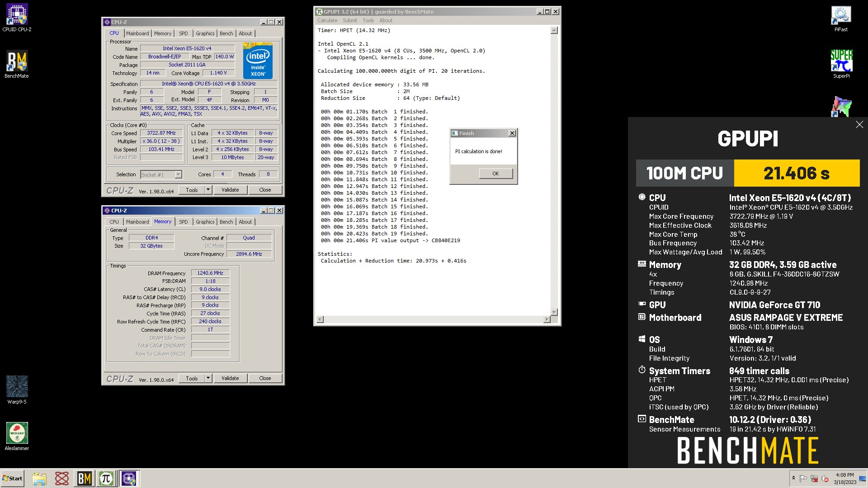This screenshot has height=488, width=868.
Task: Click the Motherboard section icon in BenchMate panel
Action: point(642,317)
